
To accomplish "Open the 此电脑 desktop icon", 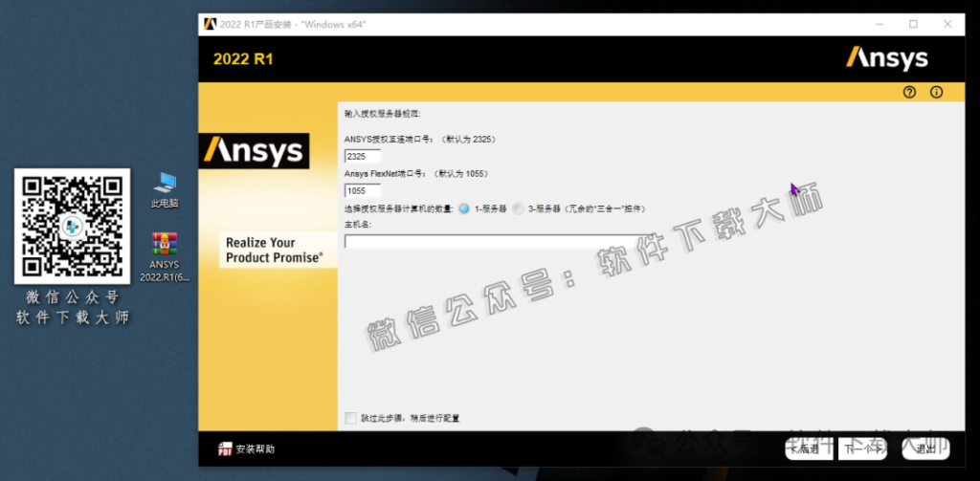I will click(x=165, y=190).
